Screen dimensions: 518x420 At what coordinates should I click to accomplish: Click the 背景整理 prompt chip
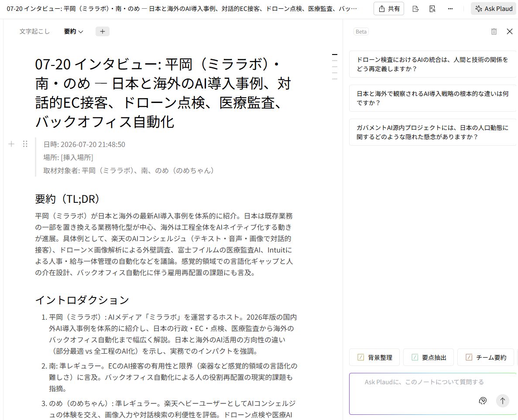click(x=374, y=357)
